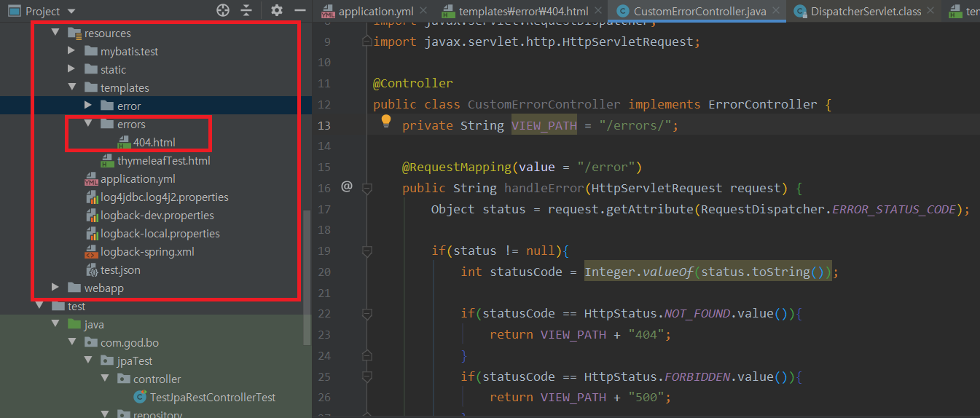The image size is (980, 418).
Task: Open Project panel settings gear
Action: [x=276, y=11]
